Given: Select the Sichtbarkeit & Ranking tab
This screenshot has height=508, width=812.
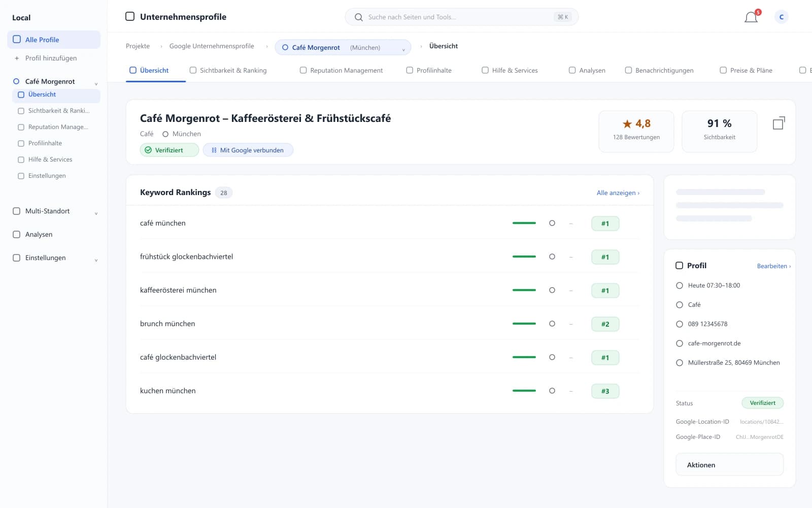Looking at the screenshot, I should (x=228, y=71).
